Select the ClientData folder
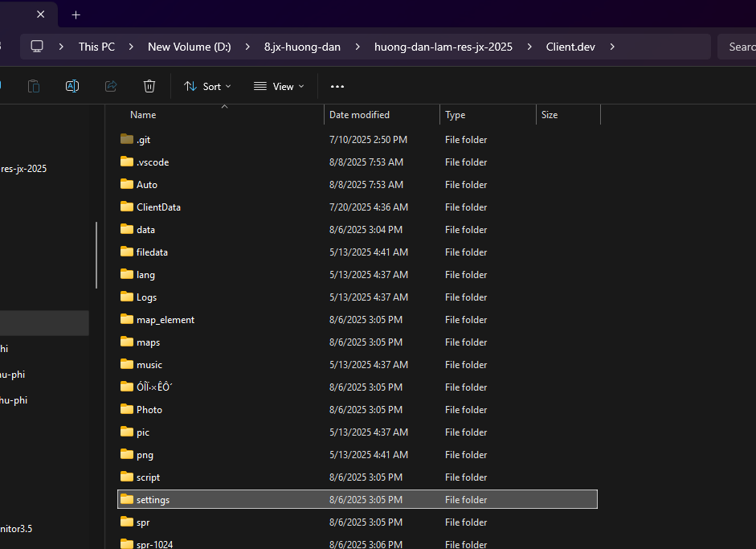This screenshot has width=756, height=549. pyautogui.click(x=158, y=207)
